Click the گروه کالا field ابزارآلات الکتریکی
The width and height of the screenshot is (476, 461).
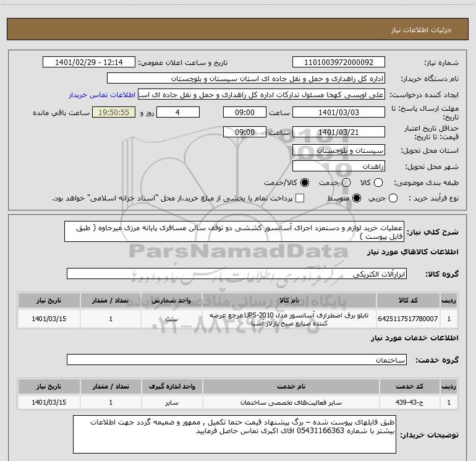coord(237,274)
